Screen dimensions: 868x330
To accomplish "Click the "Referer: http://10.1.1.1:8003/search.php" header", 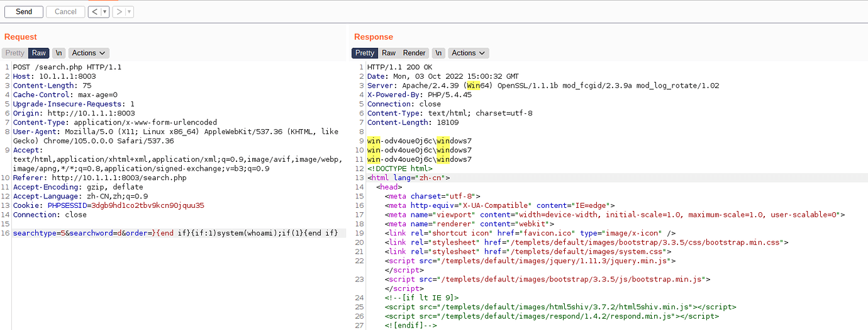I will click(x=100, y=178).
